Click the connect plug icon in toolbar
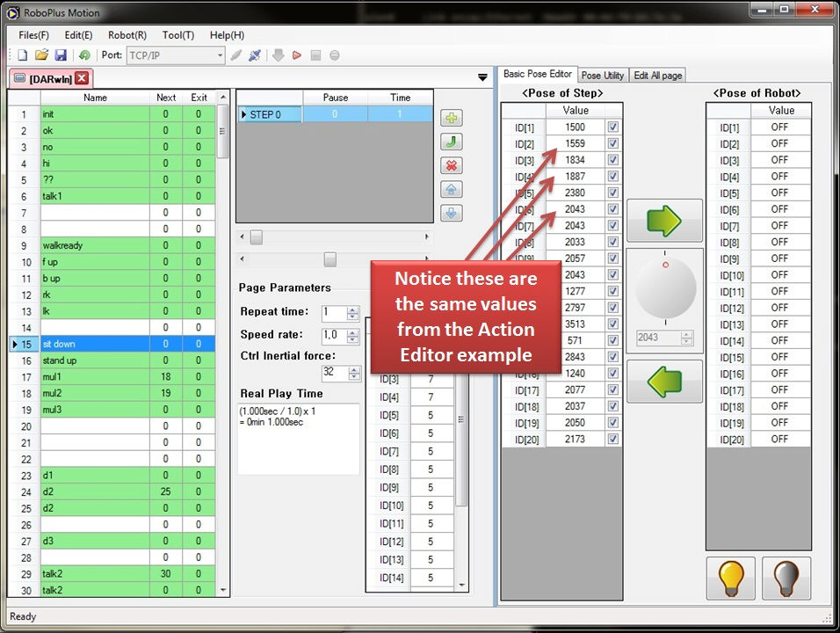The width and height of the screenshot is (840, 633). [x=236, y=55]
